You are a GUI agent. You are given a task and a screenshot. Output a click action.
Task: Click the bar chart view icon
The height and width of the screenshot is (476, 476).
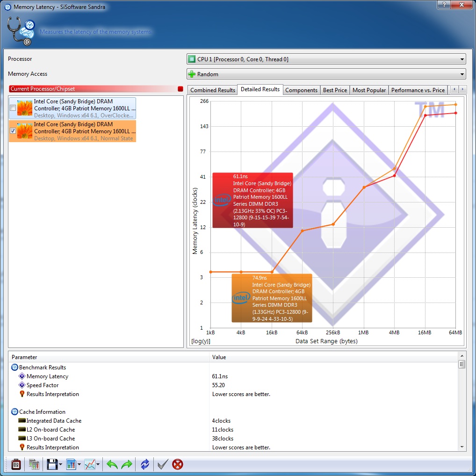click(71, 464)
